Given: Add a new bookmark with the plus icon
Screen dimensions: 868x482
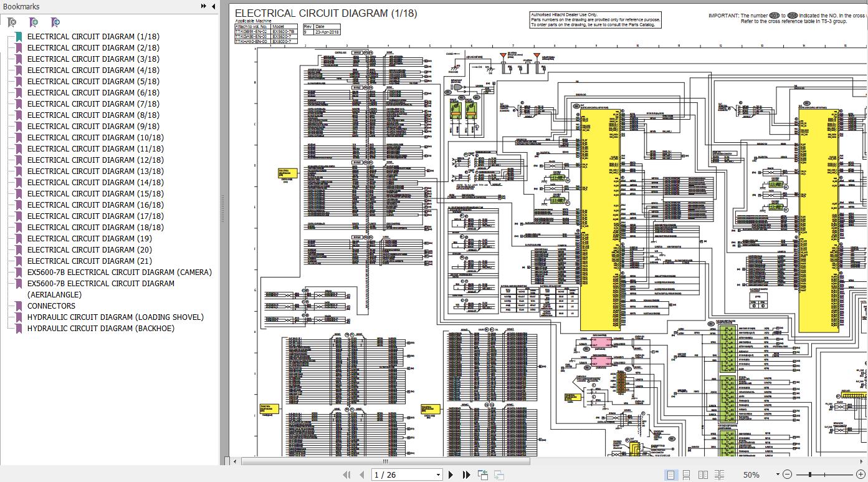Looking at the screenshot, I should click(x=34, y=22).
